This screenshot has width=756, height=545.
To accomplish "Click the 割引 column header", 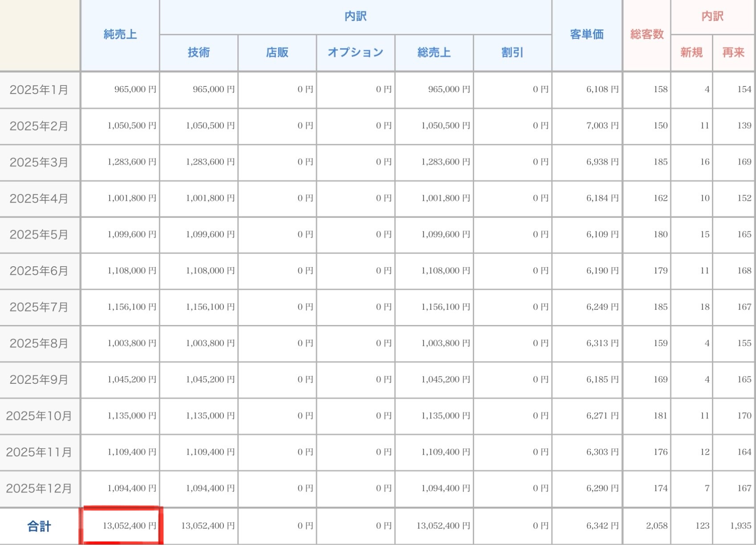I will [512, 53].
